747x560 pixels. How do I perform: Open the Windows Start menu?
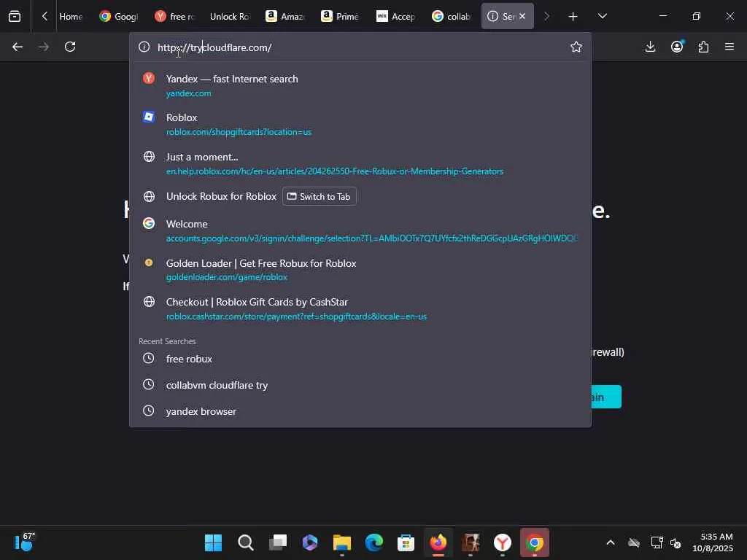click(213, 542)
